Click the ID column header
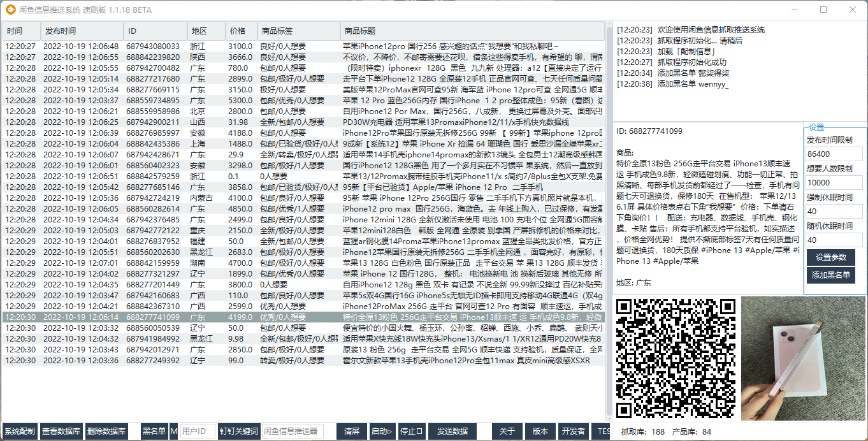 coord(156,31)
